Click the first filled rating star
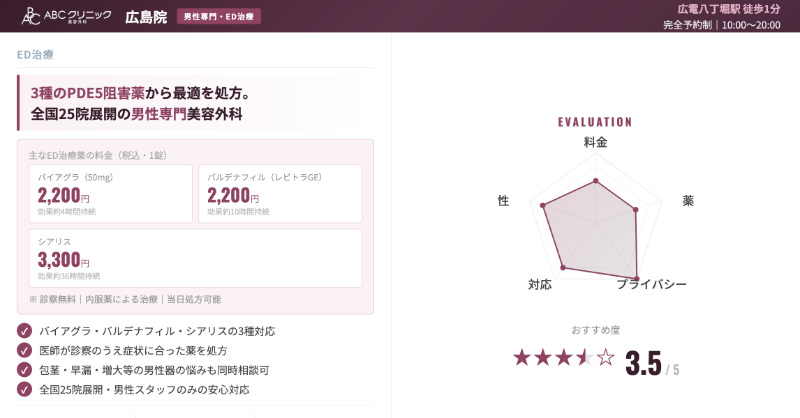This screenshot has width=800, height=418. pyautogui.click(x=522, y=357)
